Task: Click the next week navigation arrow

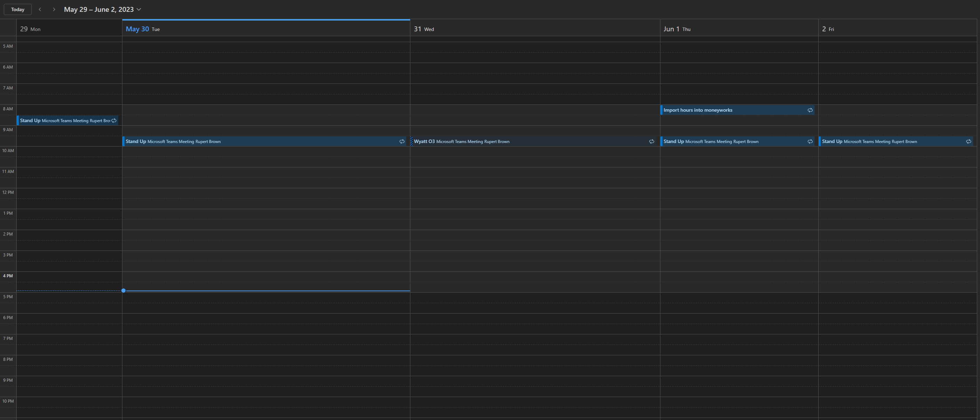Action: 54,9
